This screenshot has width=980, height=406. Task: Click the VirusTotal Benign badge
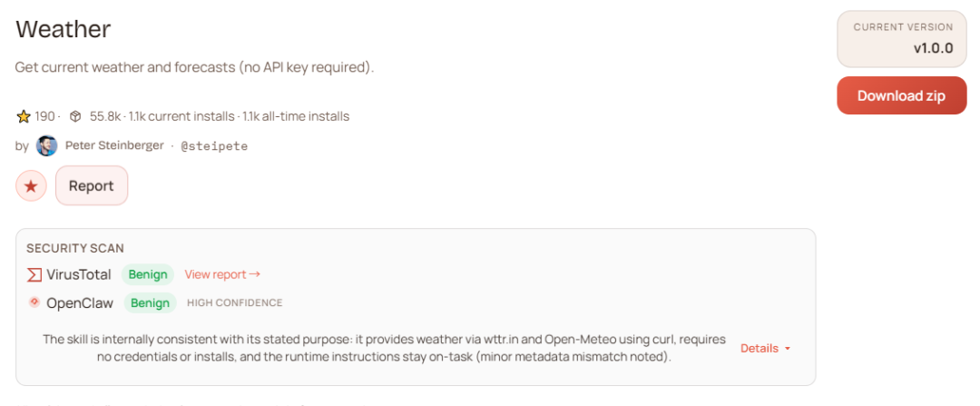pos(147,274)
